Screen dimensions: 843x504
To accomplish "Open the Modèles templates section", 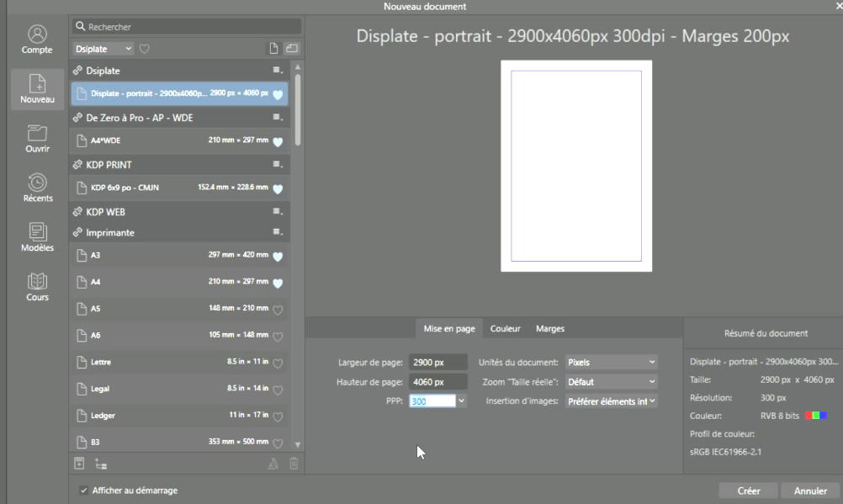I will [x=37, y=237].
